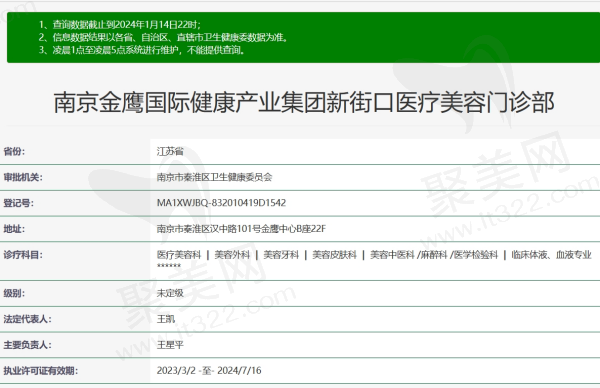The height and width of the screenshot is (388, 600).
Task: Select 美容中医科 /麻醉科 /医学检验科 entry
Action: 434,255
